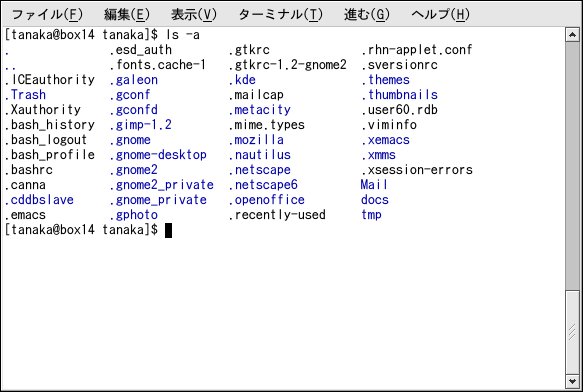Click the scrollbar down arrow
Image resolution: width=583 pixels, height=392 pixels.
tap(572, 381)
